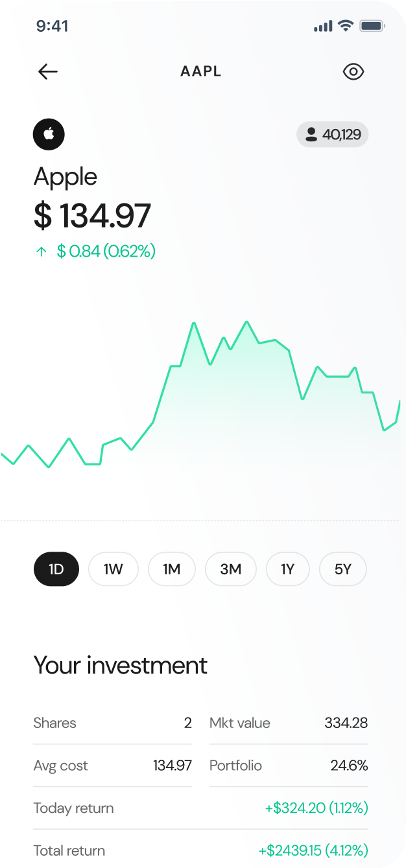Tap the Apple logo icon
This screenshot has height=868, width=406.
point(49,135)
